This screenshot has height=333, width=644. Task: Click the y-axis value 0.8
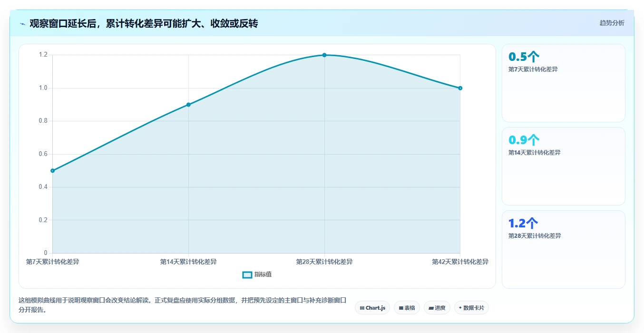point(43,121)
